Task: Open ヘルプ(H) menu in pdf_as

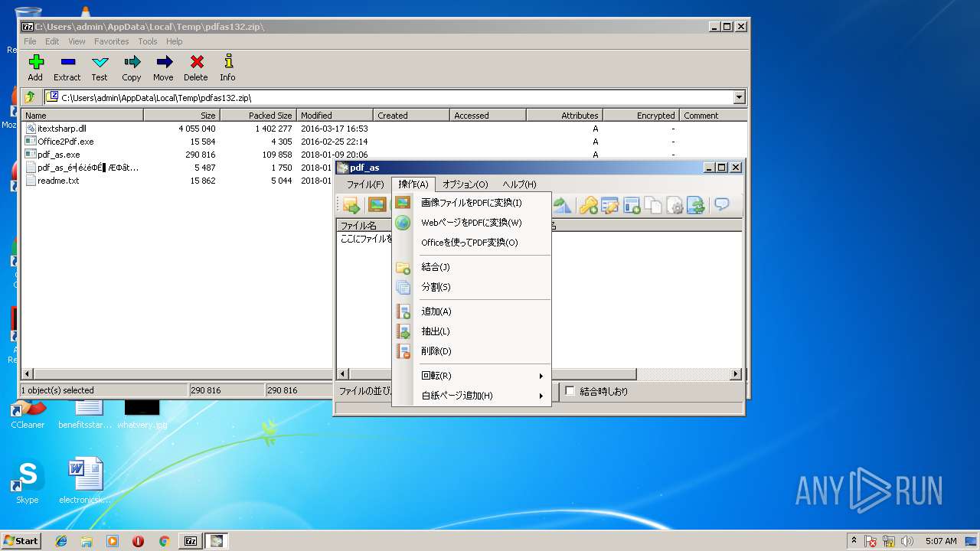Action: (x=519, y=184)
